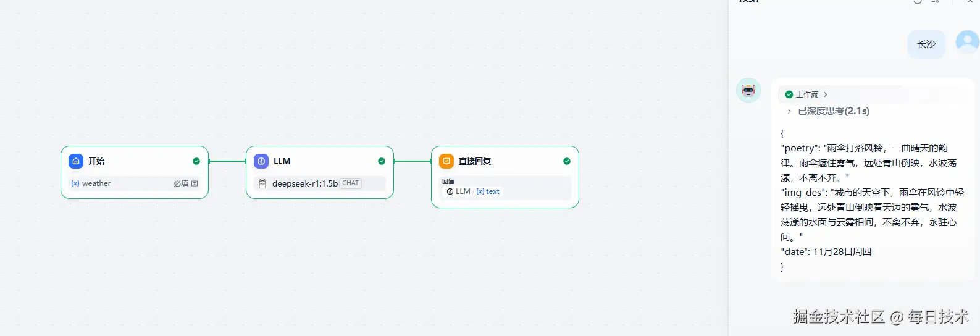Click the LLM node icon
Viewport: 980px width, 336px height.
(x=261, y=161)
